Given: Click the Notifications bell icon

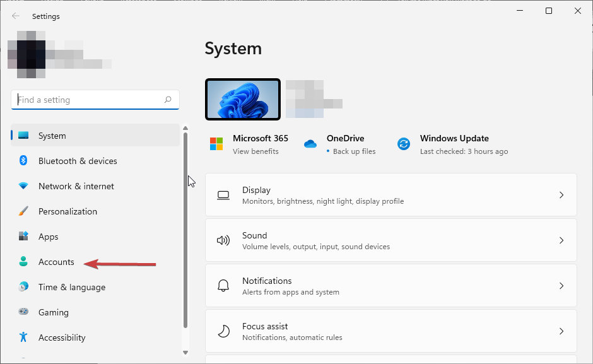Looking at the screenshot, I should pos(223,286).
